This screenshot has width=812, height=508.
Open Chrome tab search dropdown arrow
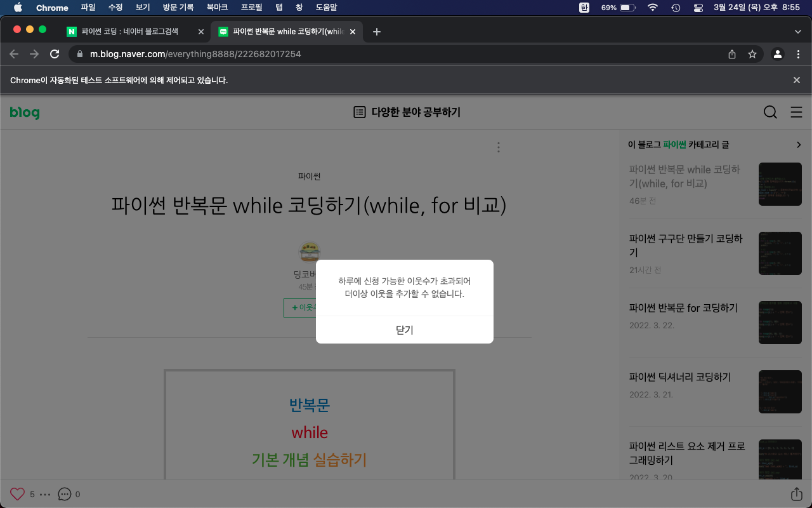(798, 32)
